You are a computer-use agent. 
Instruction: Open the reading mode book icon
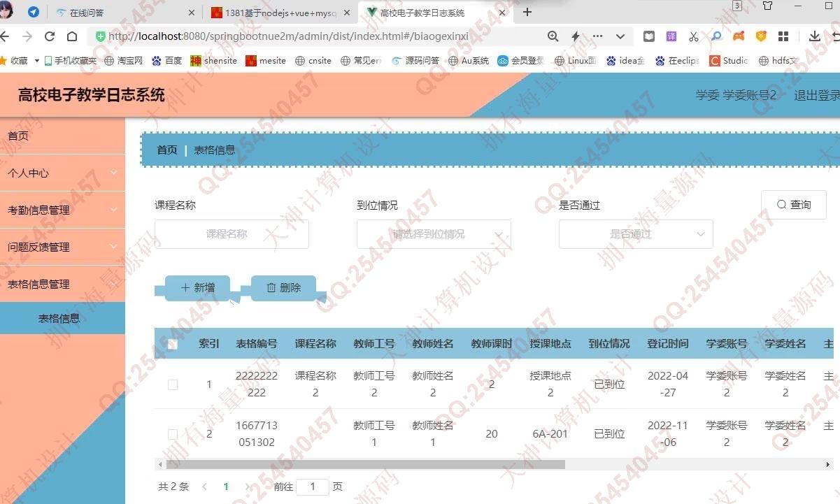(649, 36)
